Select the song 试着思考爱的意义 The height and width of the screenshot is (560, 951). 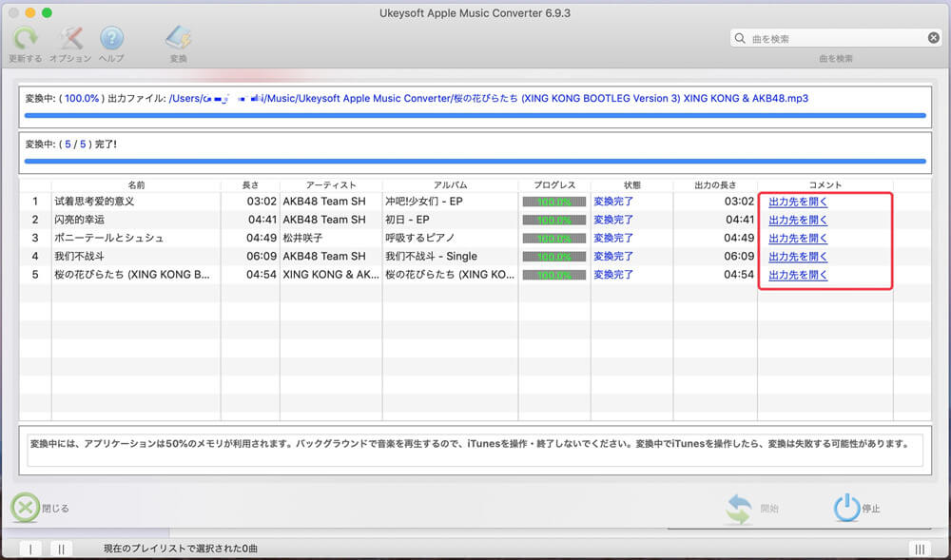(94, 202)
